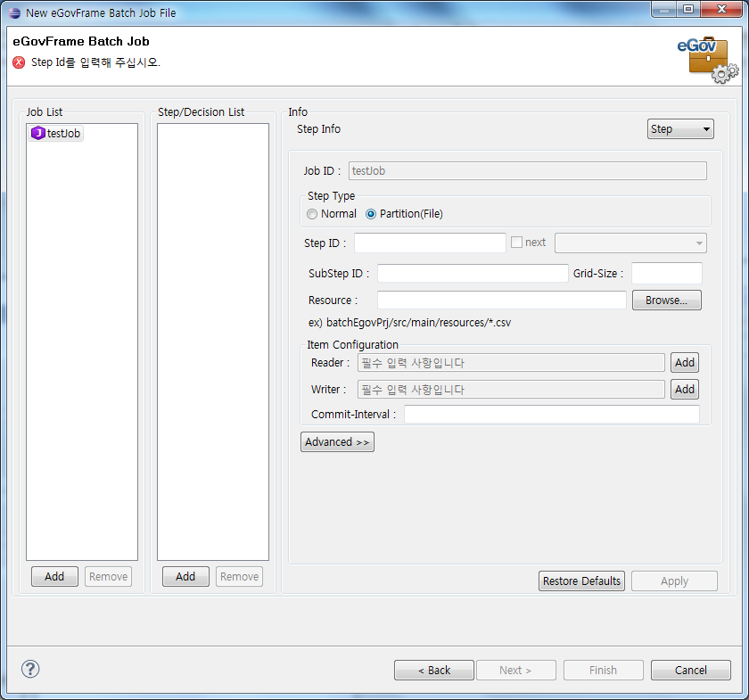Open the Step type dropdown

(x=680, y=129)
